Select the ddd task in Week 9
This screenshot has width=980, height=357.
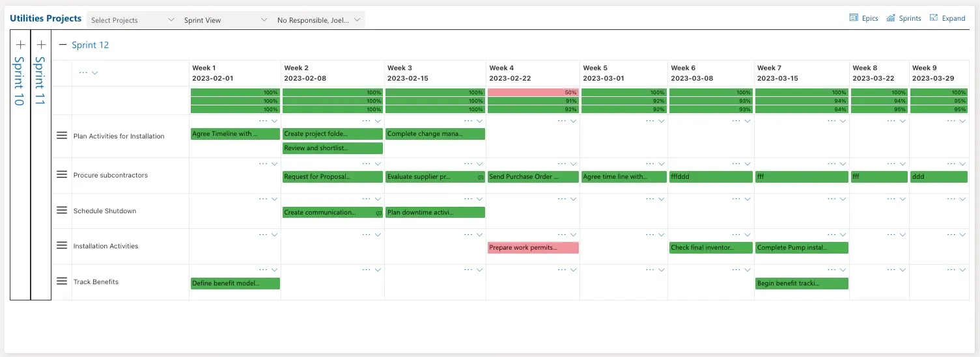click(938, 177)
